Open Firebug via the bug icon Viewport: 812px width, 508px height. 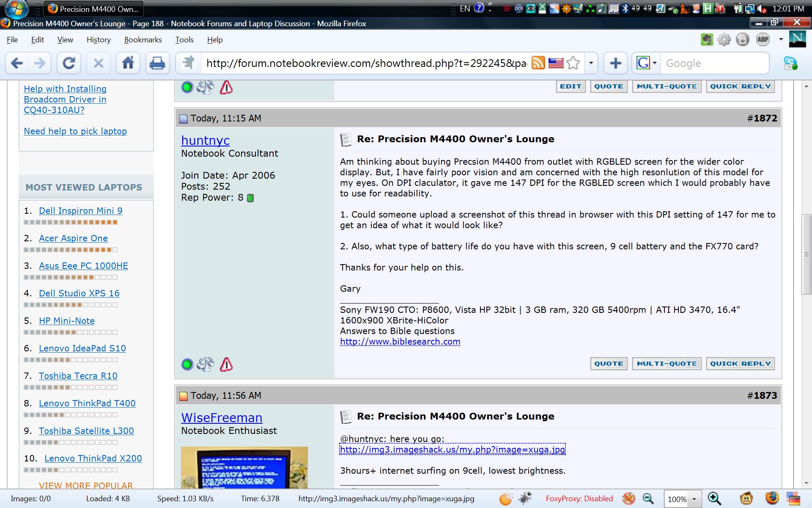tap(525, 499)
